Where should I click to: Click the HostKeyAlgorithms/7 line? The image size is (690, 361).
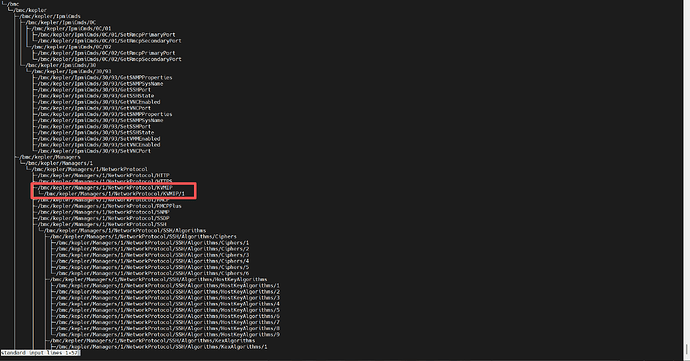point(168,322)
